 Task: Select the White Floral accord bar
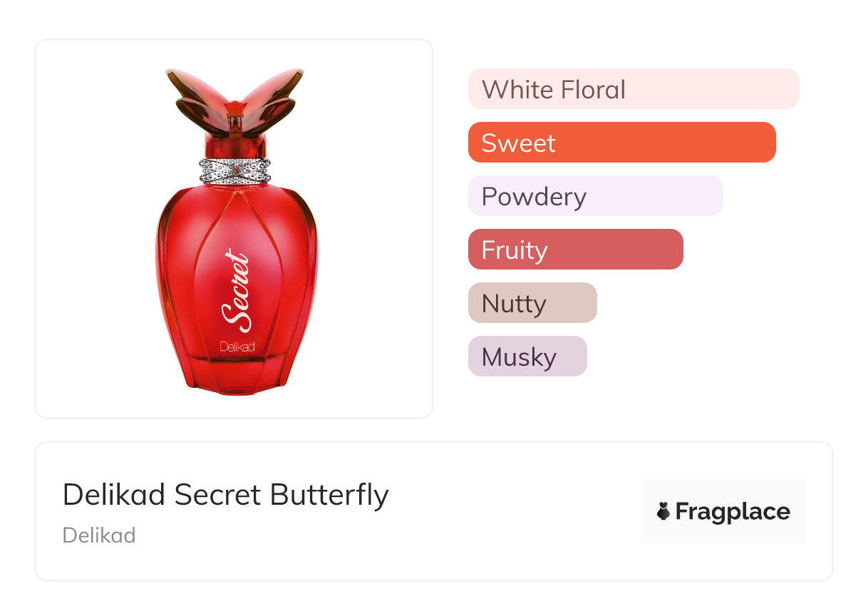coord(633,89)
